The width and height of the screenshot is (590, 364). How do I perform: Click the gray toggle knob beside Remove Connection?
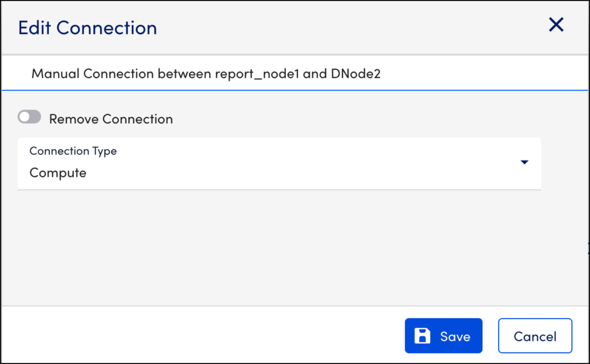[x=25, y=117]
